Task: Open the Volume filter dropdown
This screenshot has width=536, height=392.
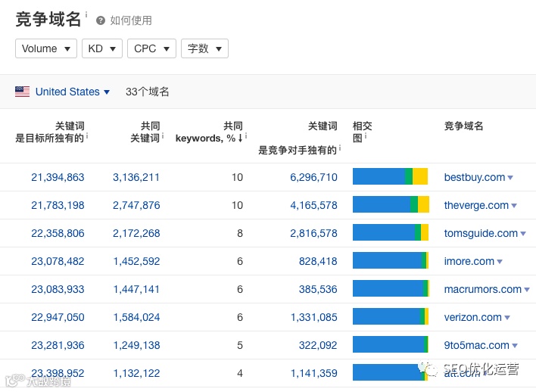Action: 46,48
